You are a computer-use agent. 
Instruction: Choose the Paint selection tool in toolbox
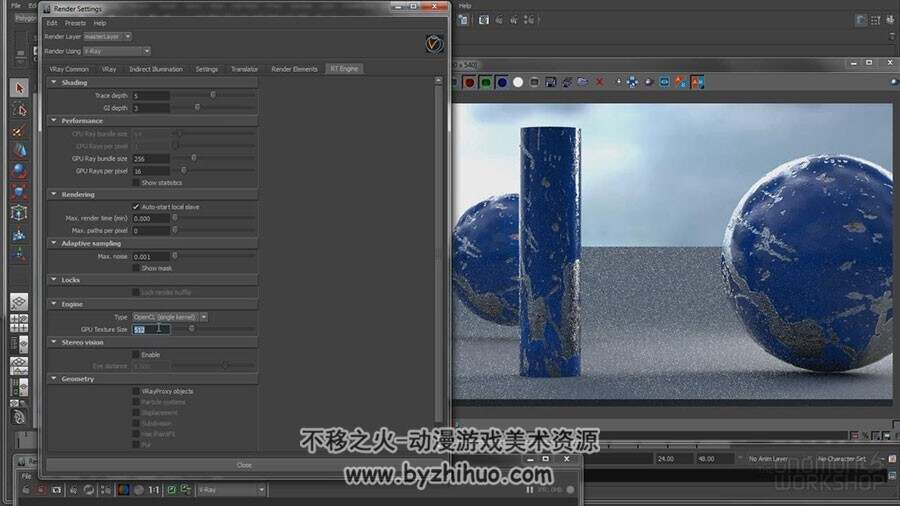[19, 131]
